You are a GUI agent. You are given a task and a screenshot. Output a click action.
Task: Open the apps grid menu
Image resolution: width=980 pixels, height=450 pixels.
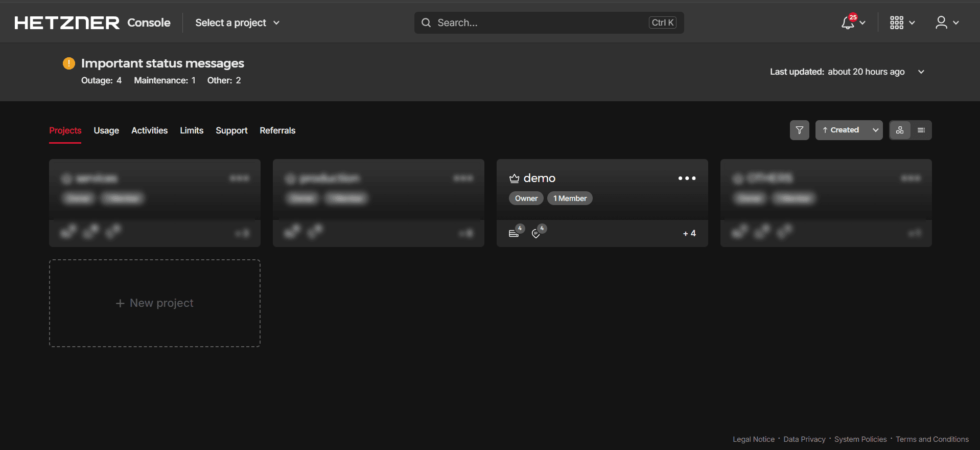tap(897, 22)
